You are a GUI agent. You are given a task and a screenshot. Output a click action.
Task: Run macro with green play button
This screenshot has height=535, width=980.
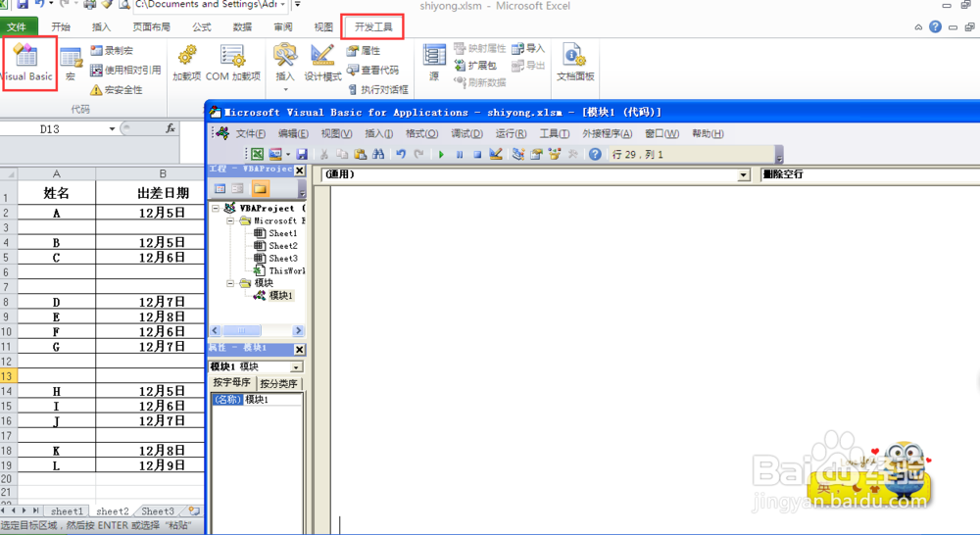click(441, 154)
